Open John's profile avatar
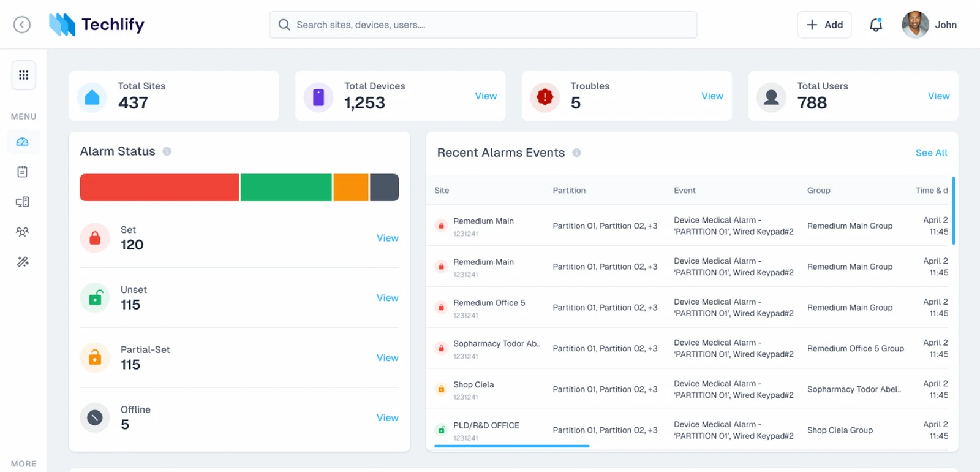Viewport: 980px width, 472px height. (x=915, y=25)
